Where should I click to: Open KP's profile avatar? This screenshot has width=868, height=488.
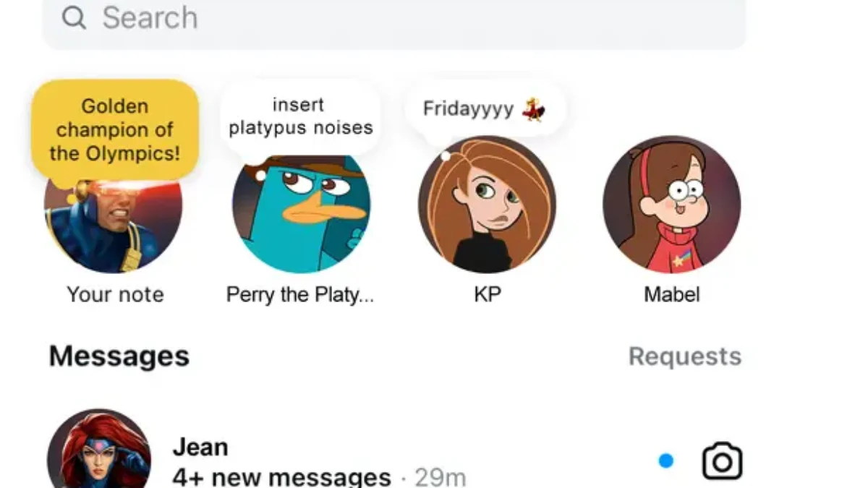(487, 204)
